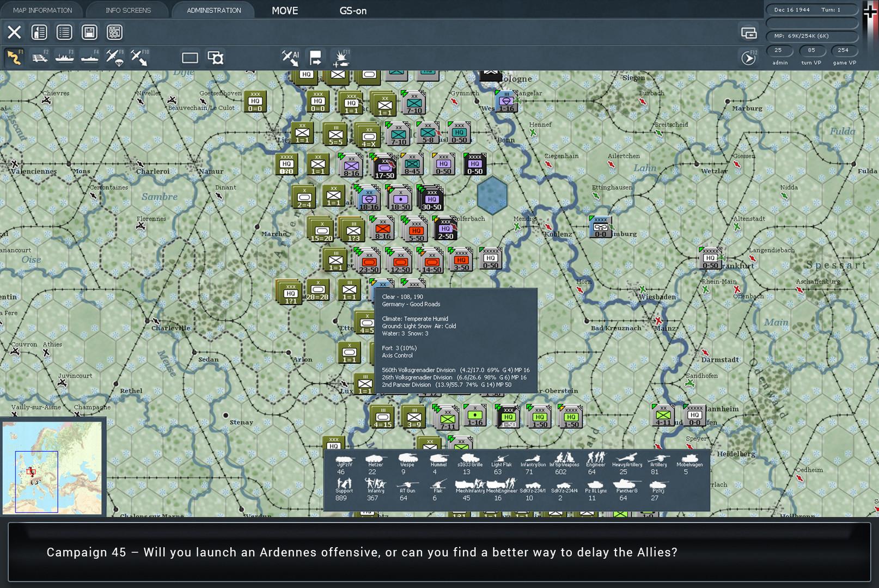The image size is (879, 588).
Task: Select the airdrop mission mode (F9)
Action: click(114, 57)
